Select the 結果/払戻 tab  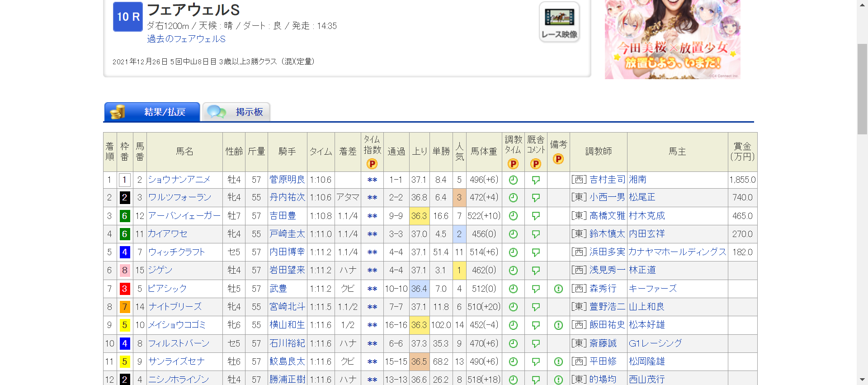coord(152,112)
